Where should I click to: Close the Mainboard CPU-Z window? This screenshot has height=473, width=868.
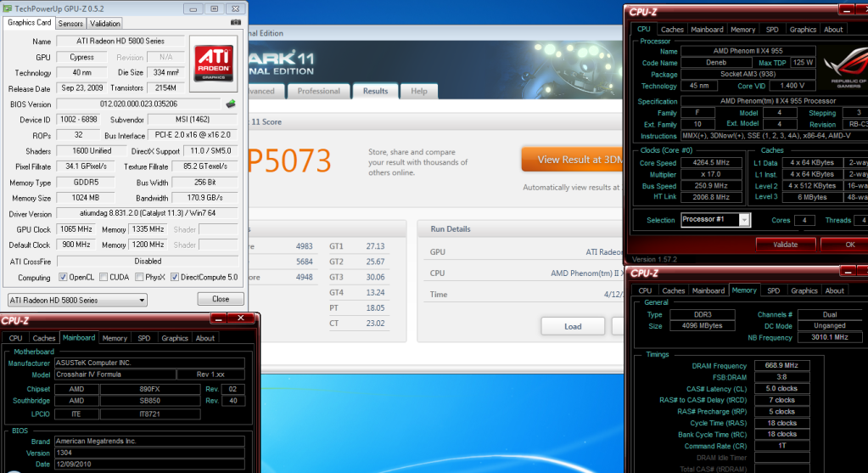(239, 318)
